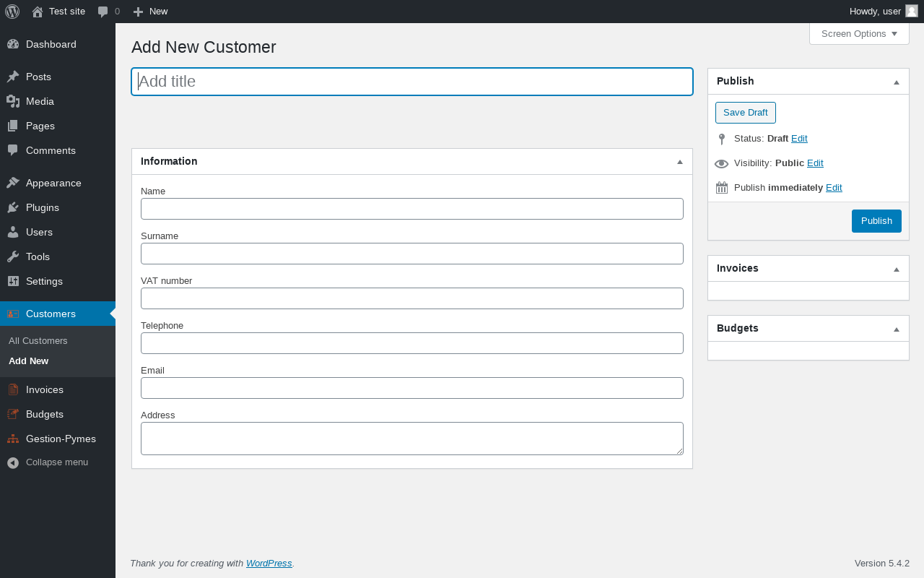Click the comments bubble icon in top bar
This screenshot has height=578, width=924.
tap(103, 12)
